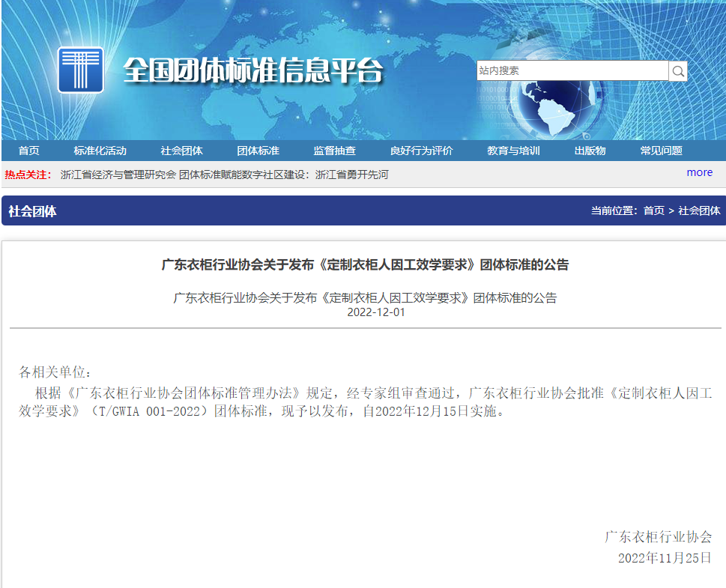Open 常见问题 navigation item
This screenshot has width=726, height=588.
click(x=661, y=151)
